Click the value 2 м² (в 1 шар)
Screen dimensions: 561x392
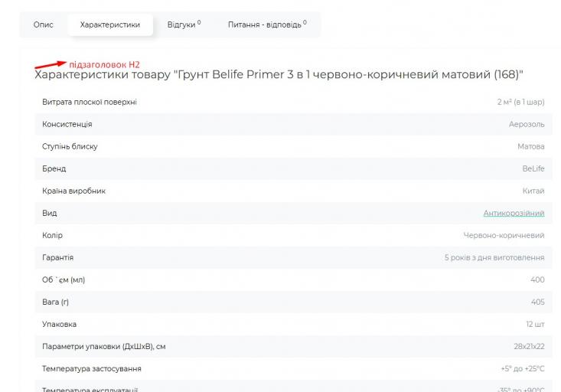[520, 102]
